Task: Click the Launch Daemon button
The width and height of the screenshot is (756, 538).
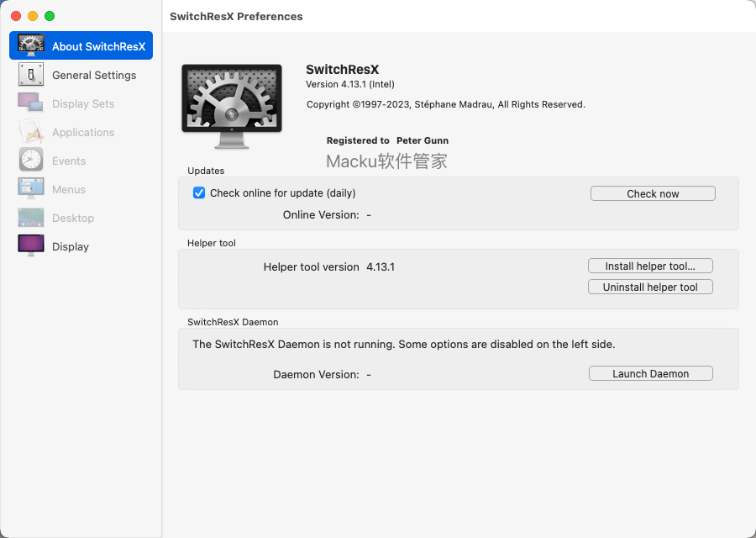Action: [651, 373]
